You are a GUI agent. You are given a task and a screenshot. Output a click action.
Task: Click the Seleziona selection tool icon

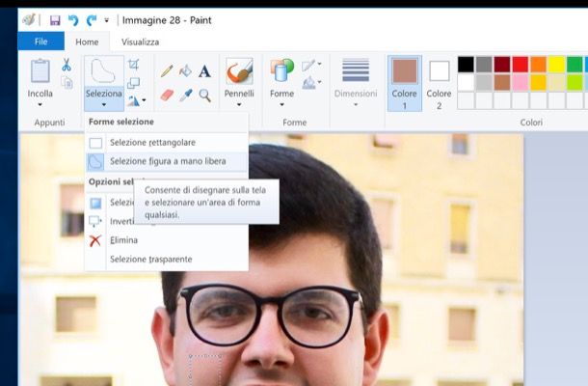click(104, 71)
